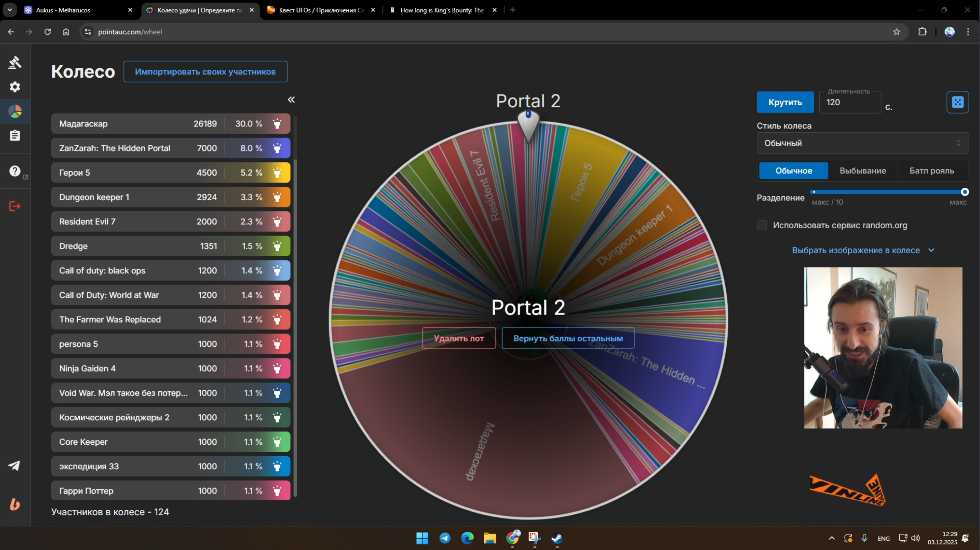Open the auction gavel sidebar icon
Viewport: 980px width, 550px height.
15,62
